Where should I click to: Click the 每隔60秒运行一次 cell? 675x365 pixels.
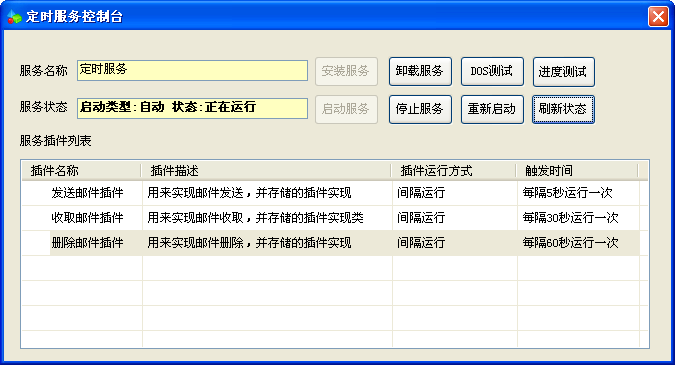tap(570, 243)
